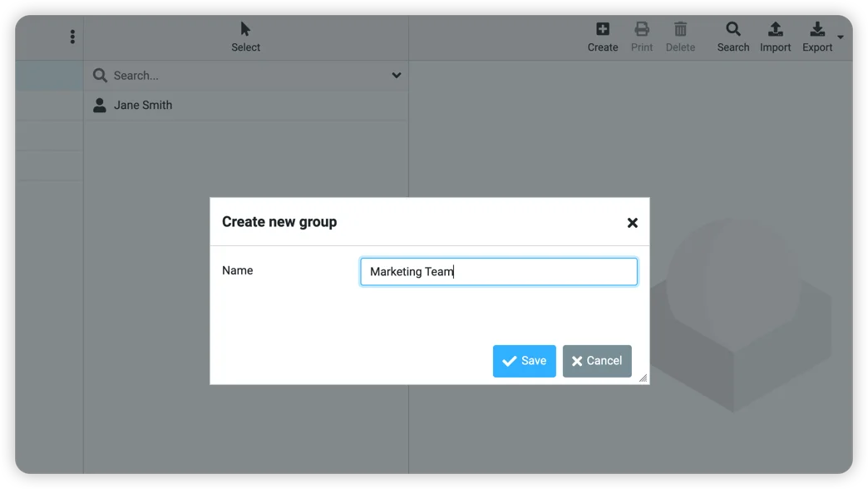Click the magnifier icon inside the search field
The width and height of the screenshot is (868, 489).
pos(100,75)
